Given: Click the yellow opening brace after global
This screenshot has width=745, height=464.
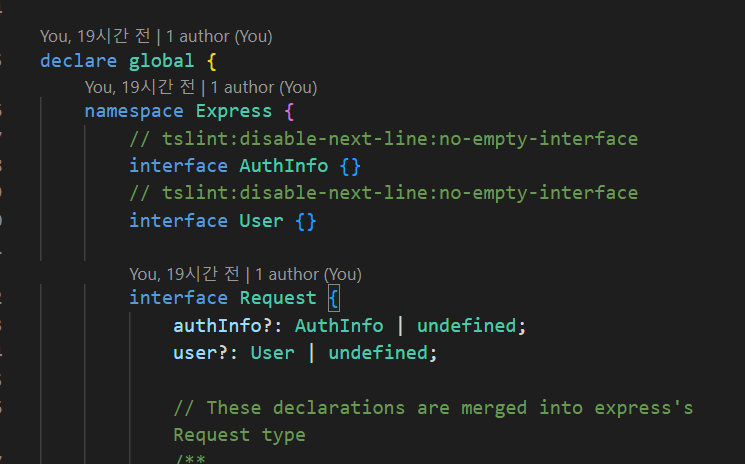Looking at the screenshot, I should (212, 61).
